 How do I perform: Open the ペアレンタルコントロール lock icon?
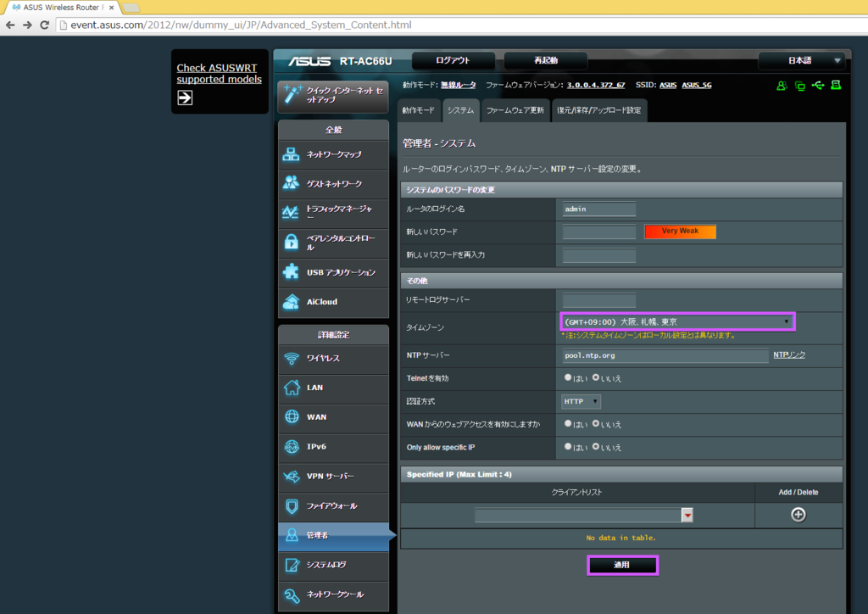tap(291, 242)
